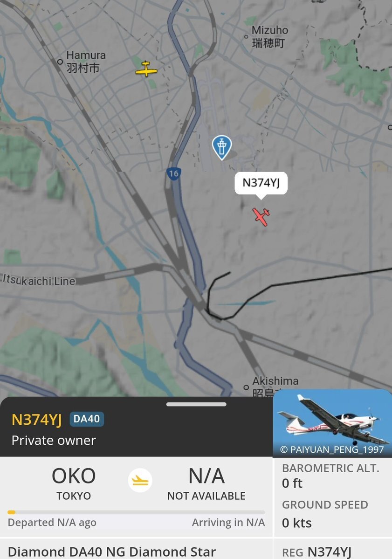Tap the OKO Tokyo origin airport

[x=74, y=483]
